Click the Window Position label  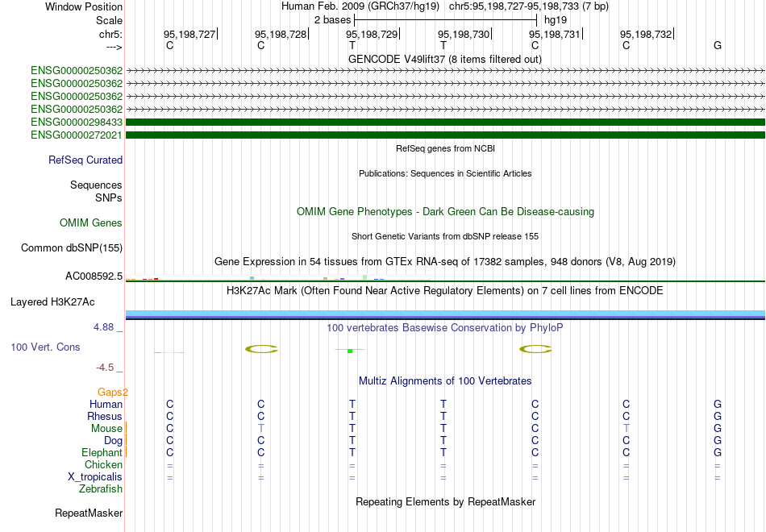point(84,6)
